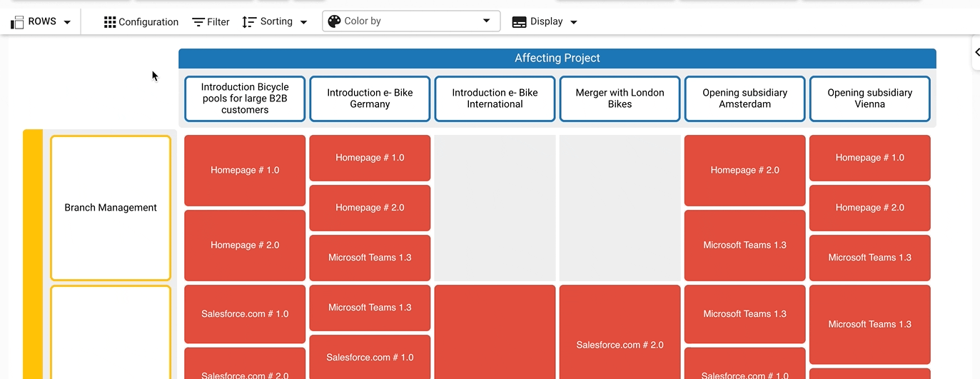This screenshot has width=980, height=379.
Task: Select the Introduction e- Bike Germany column header
Action: [x=370, y=98]
